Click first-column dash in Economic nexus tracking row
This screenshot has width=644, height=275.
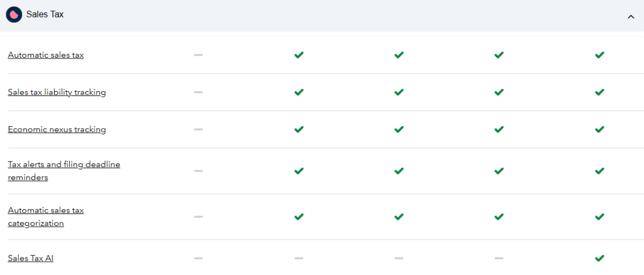198,129
